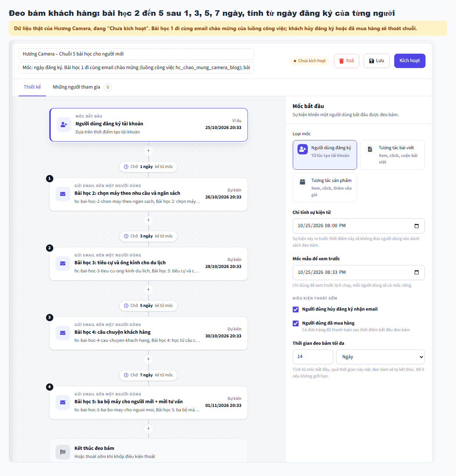Viewport: 456px width, 476px height.
Task: Uncheck Người dùng đã mua hàng
Action: click(296, 323)
